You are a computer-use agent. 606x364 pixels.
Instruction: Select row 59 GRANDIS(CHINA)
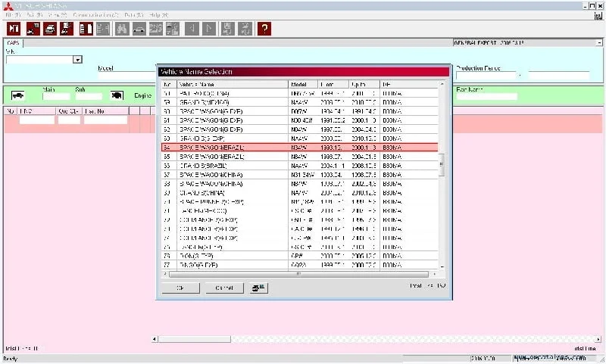click(299, 193)
